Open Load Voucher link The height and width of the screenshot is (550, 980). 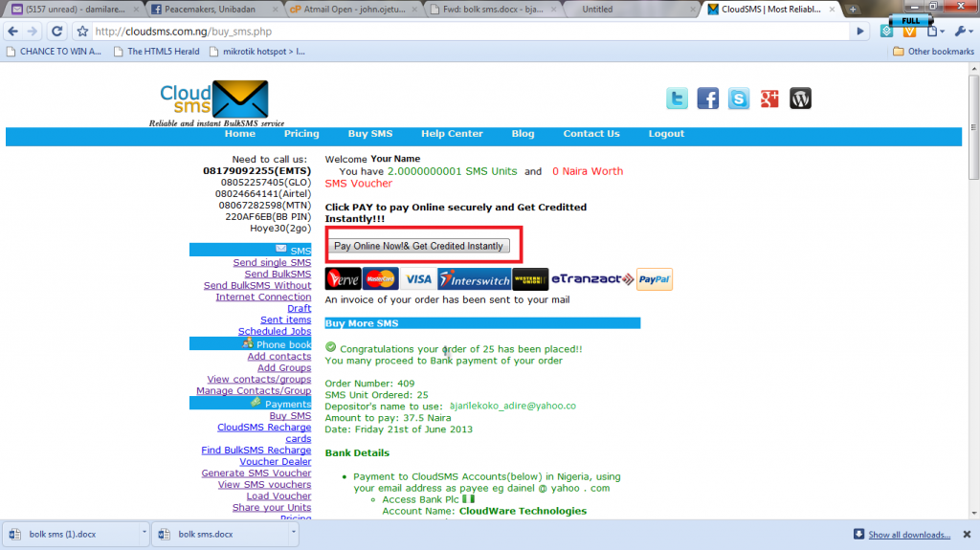[x=278, y=495]
